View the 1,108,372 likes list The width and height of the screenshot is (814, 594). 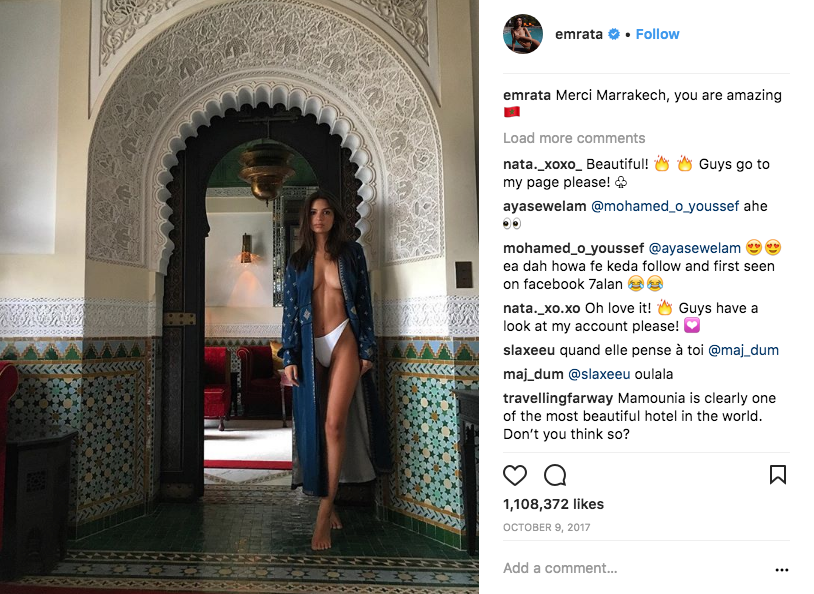click(553, 504)
